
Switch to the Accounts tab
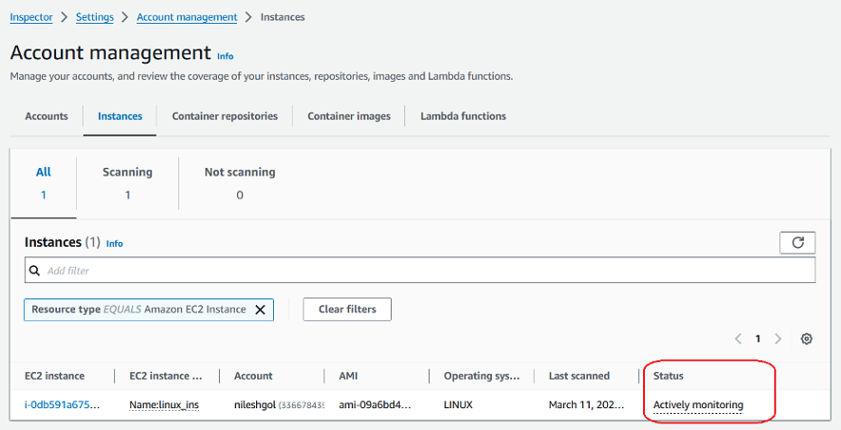(x=46, y=116)
